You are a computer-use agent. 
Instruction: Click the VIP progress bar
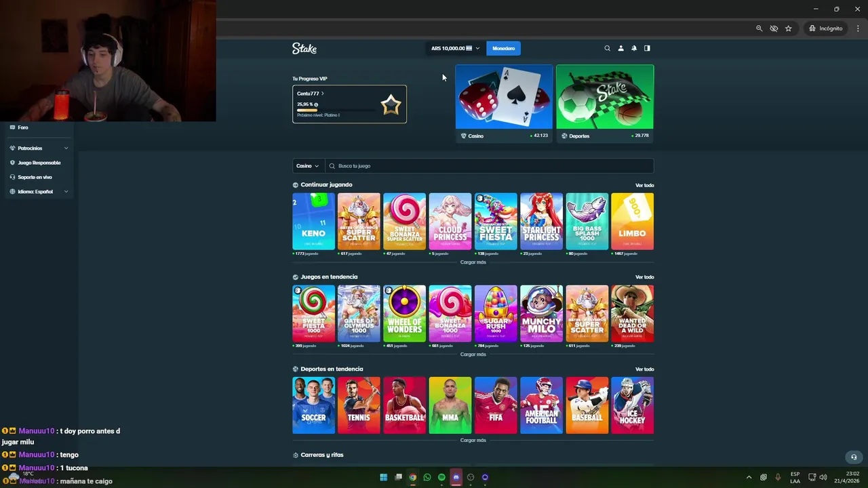[336, 110]
